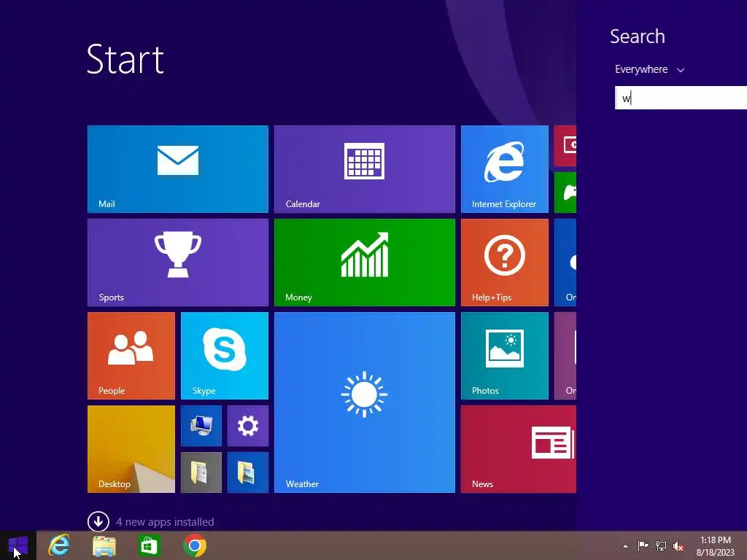Open Internet Explorer from the taskbar
The image size is (747, 560).
coord(58,545)
